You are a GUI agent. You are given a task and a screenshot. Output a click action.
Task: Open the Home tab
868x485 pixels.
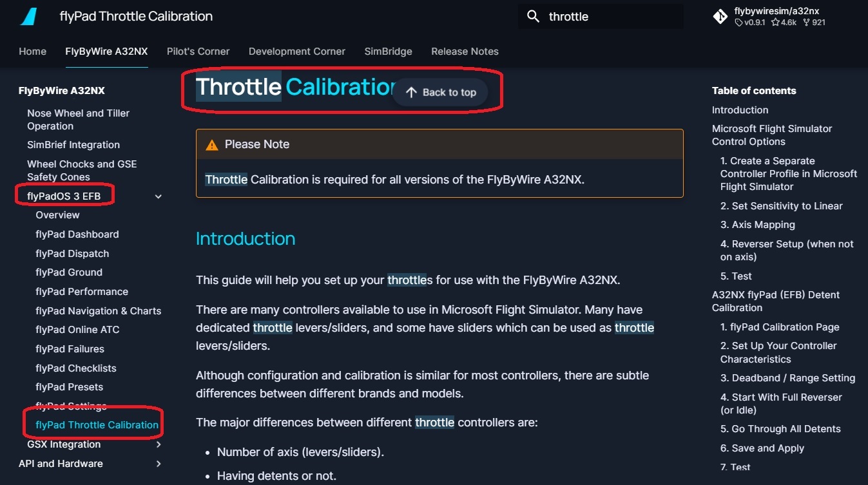[x=32, y=52]
